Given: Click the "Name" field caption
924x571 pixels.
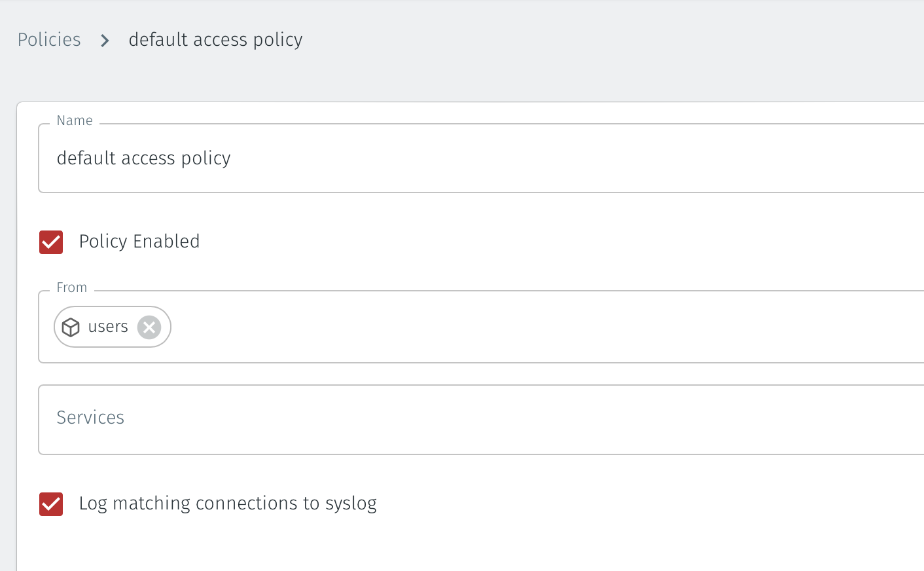Looking at the screenshot, I should [75, 120].
